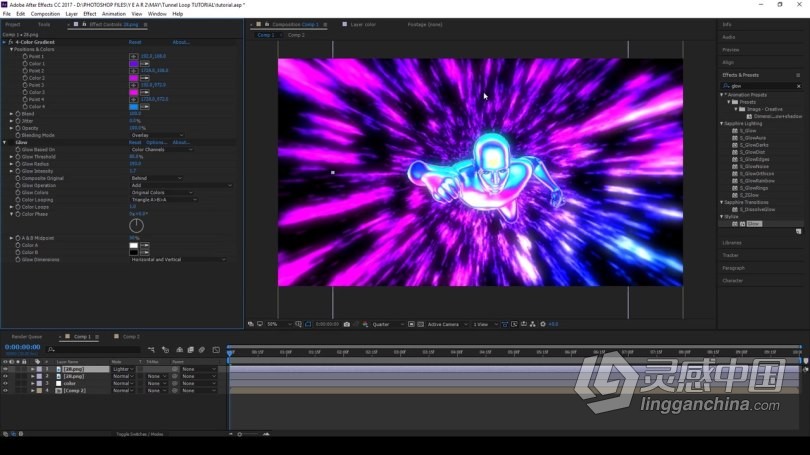Image resolution: width=810 pixels, height=455 pixels.
Task: Click the fast previews icon in viewer footer
Action: [x=514, y=324]
